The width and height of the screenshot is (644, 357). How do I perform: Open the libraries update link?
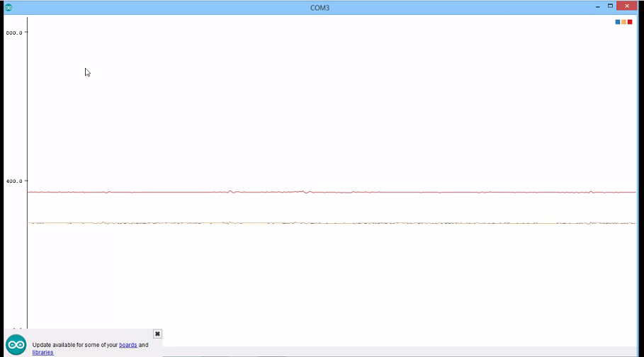tap(43, 352)
